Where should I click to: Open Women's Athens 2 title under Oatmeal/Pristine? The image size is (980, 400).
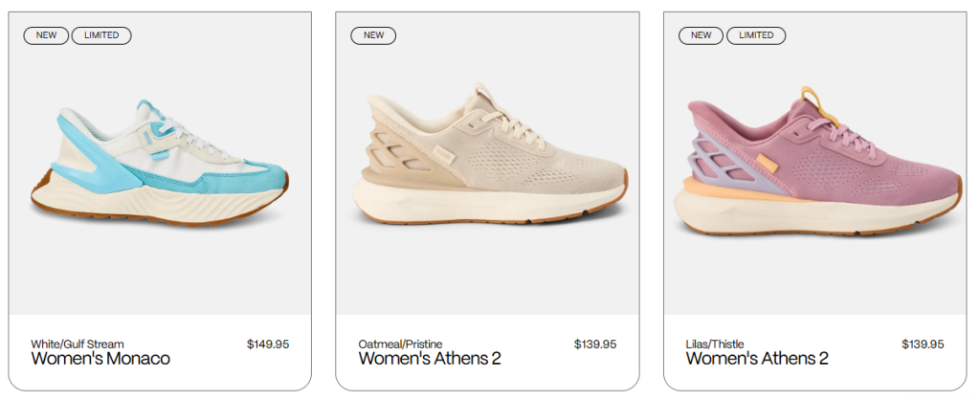tap(430, 359)
